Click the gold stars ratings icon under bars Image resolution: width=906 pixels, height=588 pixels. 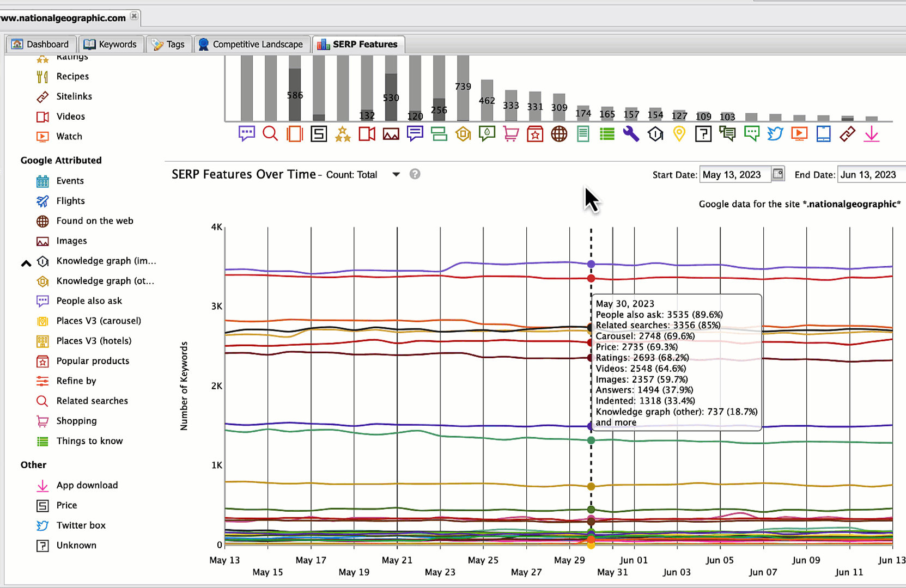[343, 133]
